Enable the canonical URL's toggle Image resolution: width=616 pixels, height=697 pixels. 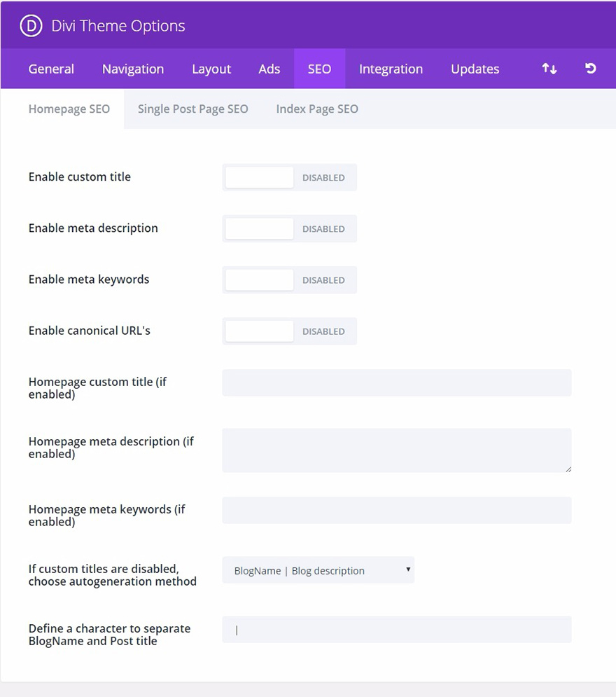click(259, 331)
